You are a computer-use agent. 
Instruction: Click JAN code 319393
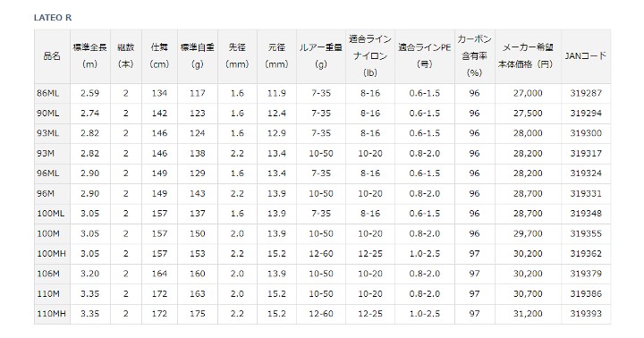click(586, 314)
